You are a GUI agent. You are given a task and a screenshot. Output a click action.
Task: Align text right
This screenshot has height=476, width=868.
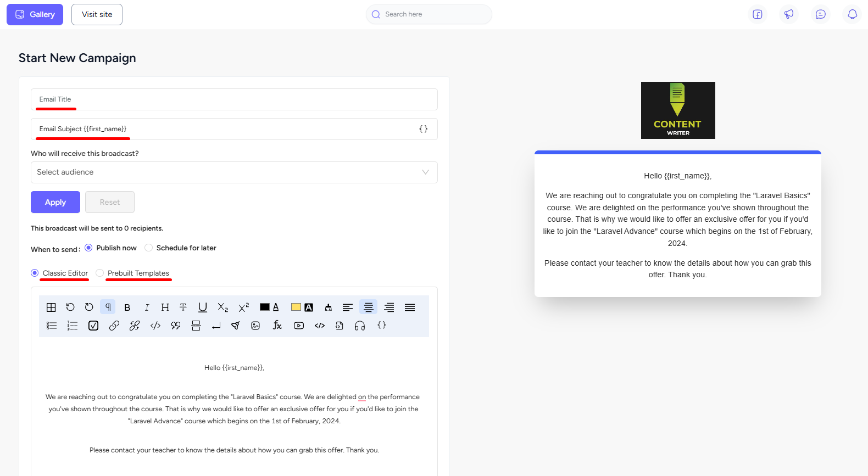click(x=389, y=307)
